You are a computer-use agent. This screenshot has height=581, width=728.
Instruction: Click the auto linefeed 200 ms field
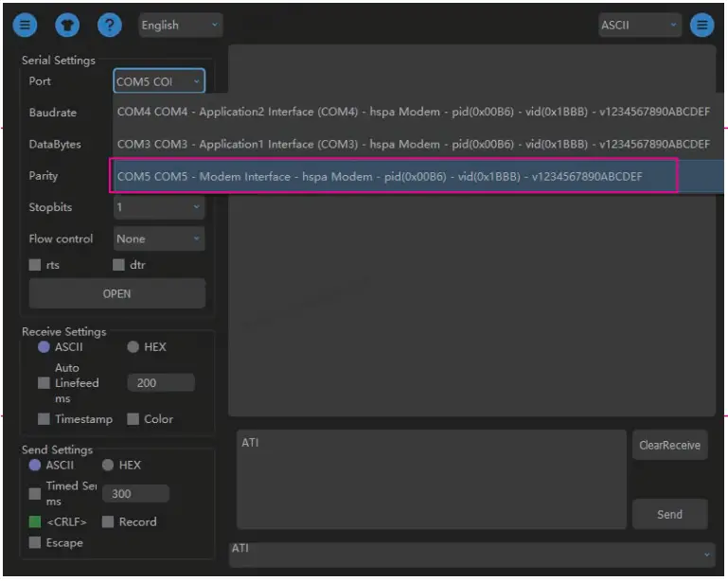[161, 383]
